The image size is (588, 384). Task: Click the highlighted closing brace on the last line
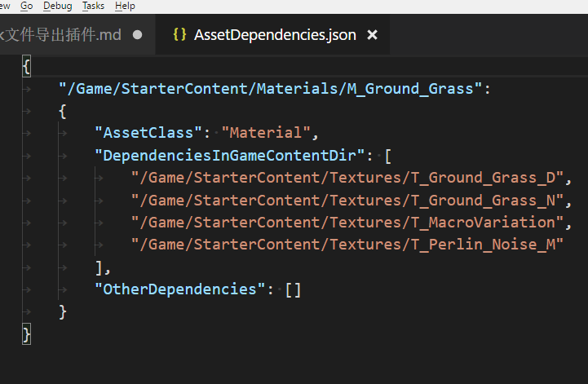point(27,333)
